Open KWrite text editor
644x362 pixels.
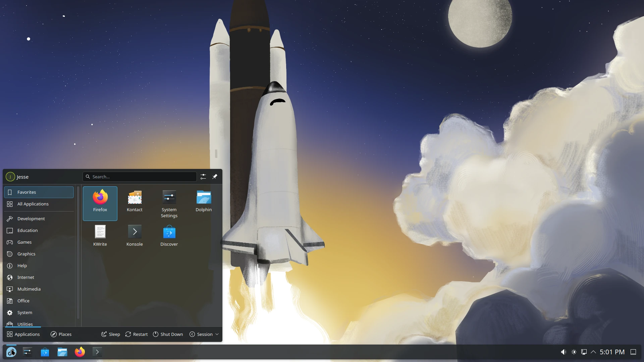[100, 235]
